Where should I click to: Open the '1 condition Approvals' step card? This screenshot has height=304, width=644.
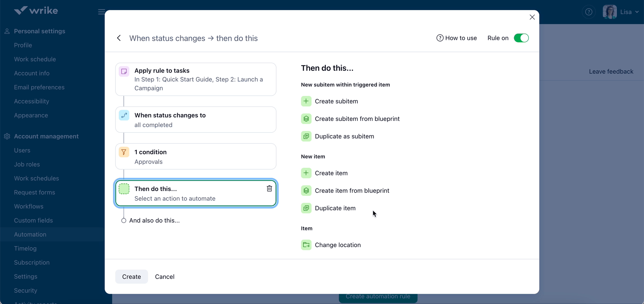click(x=196, y=157)
